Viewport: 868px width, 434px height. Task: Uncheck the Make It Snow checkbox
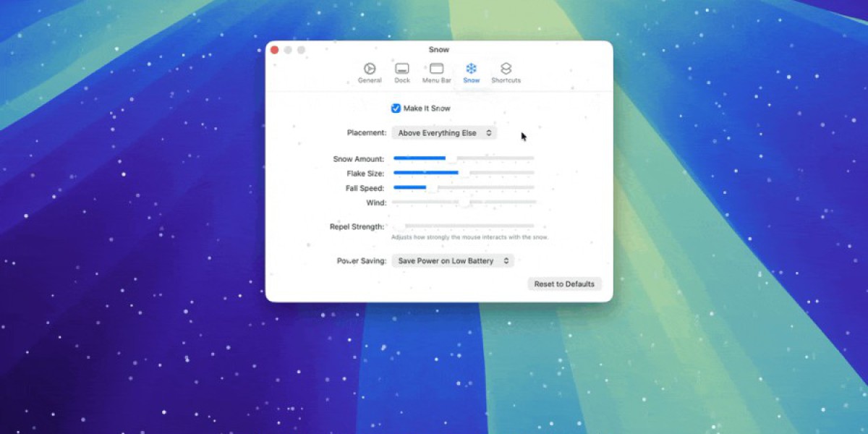point(396,109)
